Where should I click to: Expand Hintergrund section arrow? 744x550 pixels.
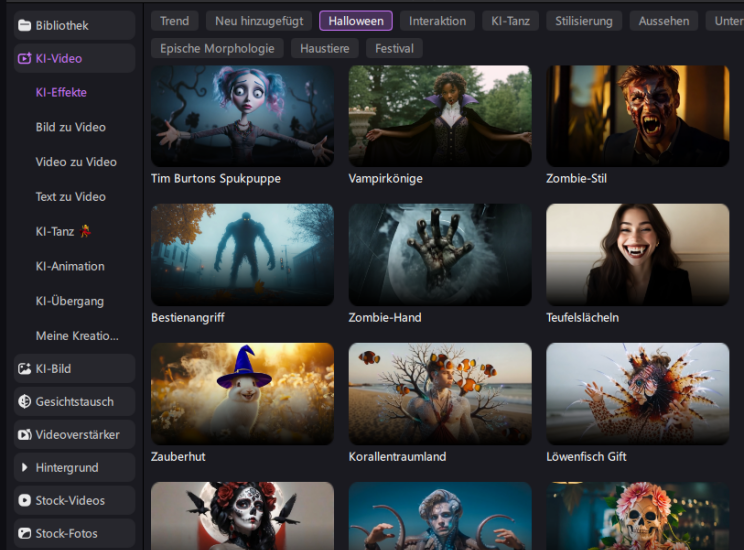[x=25, y=468]
